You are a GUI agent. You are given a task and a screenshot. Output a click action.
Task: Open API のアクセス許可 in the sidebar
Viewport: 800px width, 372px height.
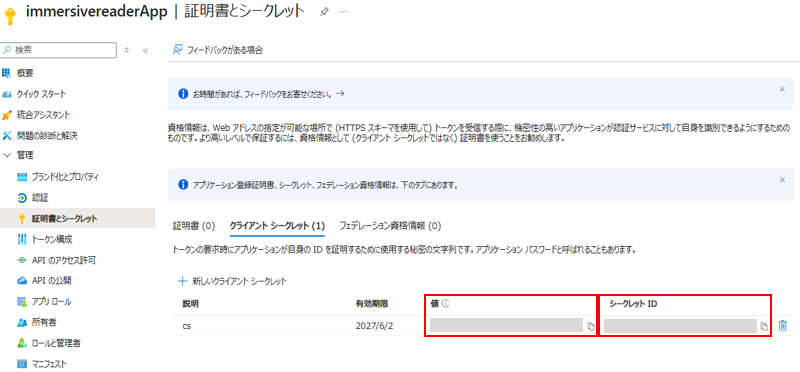pos(63,260)
